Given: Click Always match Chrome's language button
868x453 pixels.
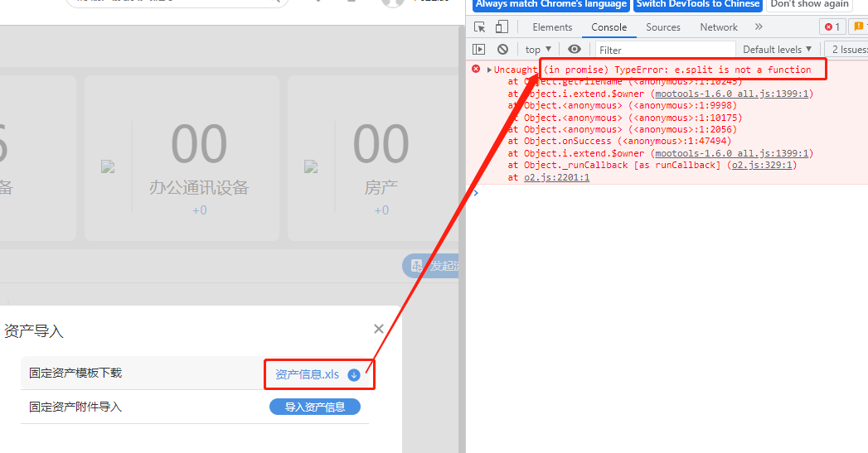Looking at the screenshot, I should 550,4.
